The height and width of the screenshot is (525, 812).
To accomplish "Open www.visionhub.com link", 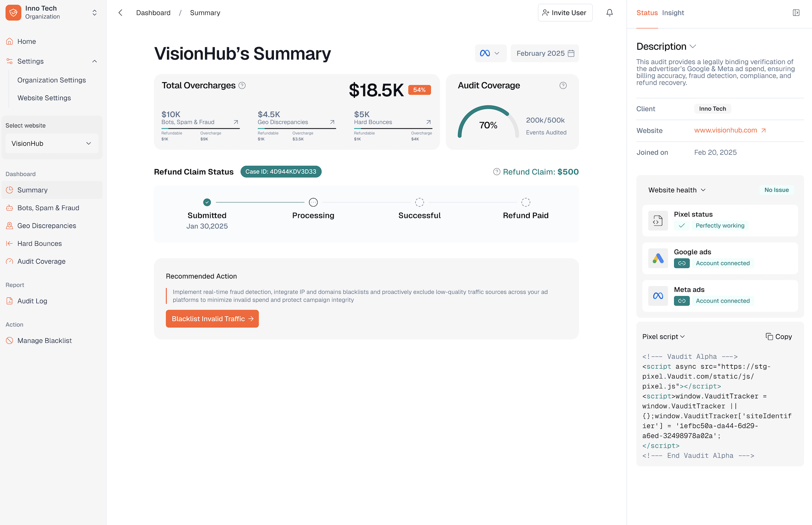I will point(726,130).
